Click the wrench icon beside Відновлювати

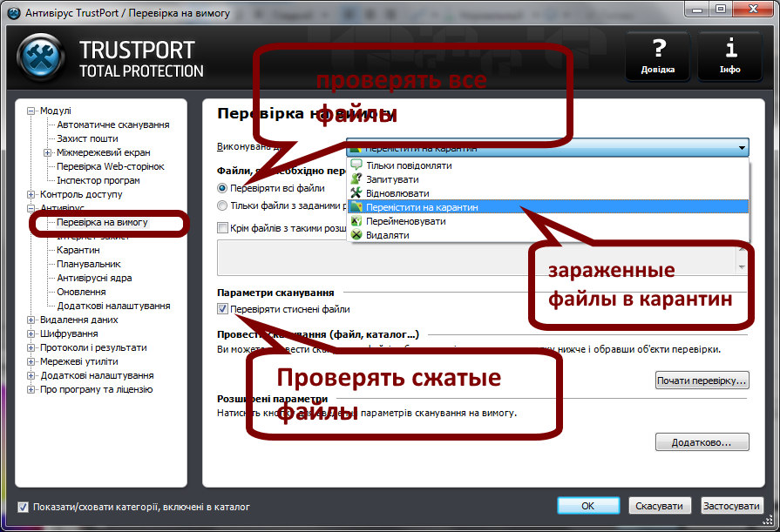pos(357,192)
